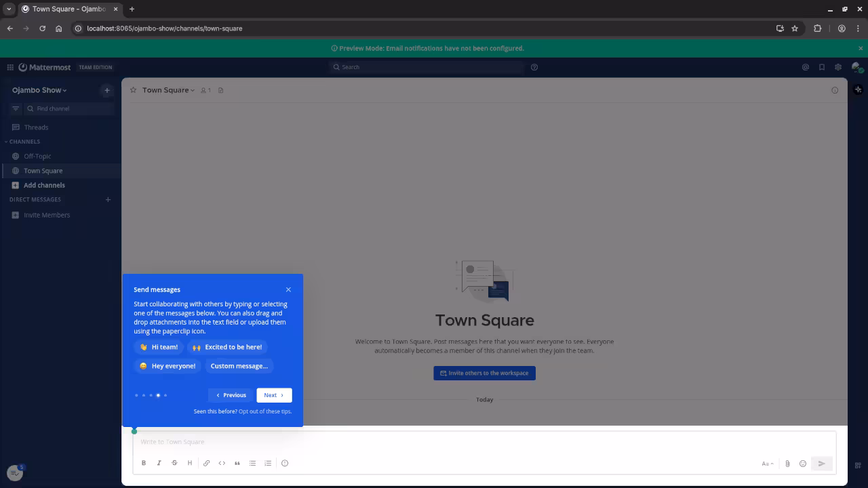Star the Town Square channel
Screen dimensions: 868x488
tap(134, 90)
